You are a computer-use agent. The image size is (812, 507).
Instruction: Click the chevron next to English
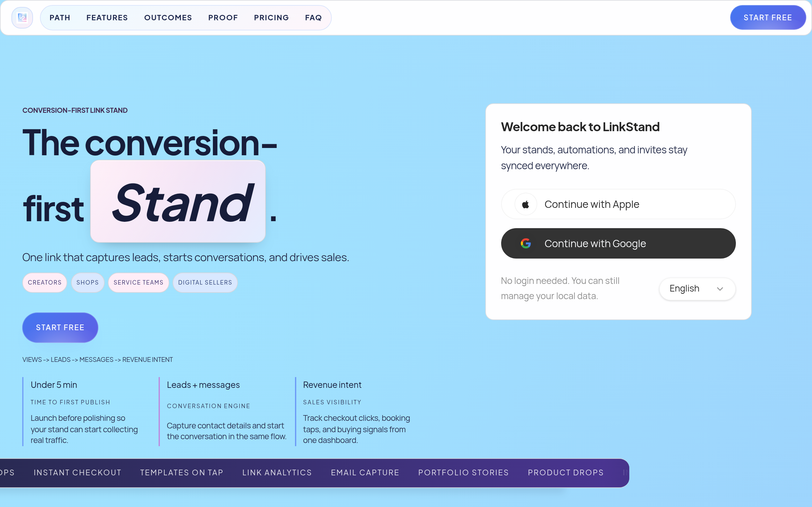tap(719, 289)
